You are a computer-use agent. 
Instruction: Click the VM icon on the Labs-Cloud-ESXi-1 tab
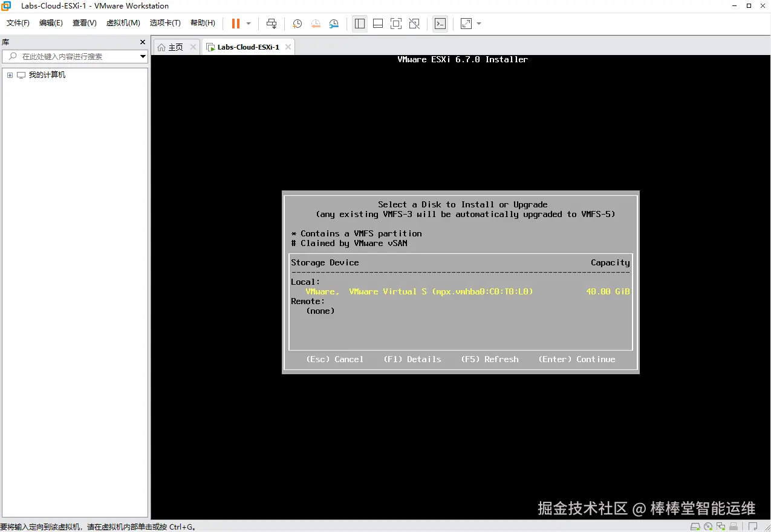210,47
